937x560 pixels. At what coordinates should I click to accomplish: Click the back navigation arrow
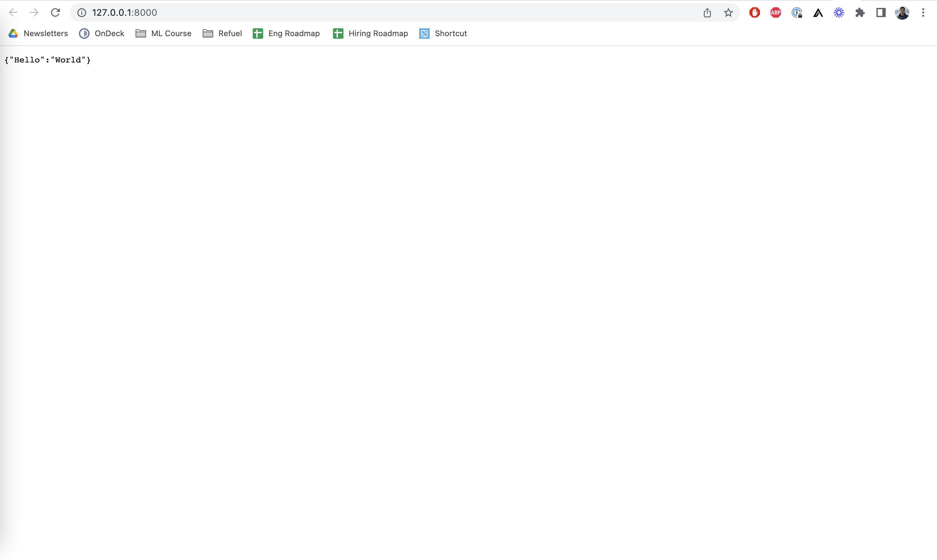click(13, 12)
